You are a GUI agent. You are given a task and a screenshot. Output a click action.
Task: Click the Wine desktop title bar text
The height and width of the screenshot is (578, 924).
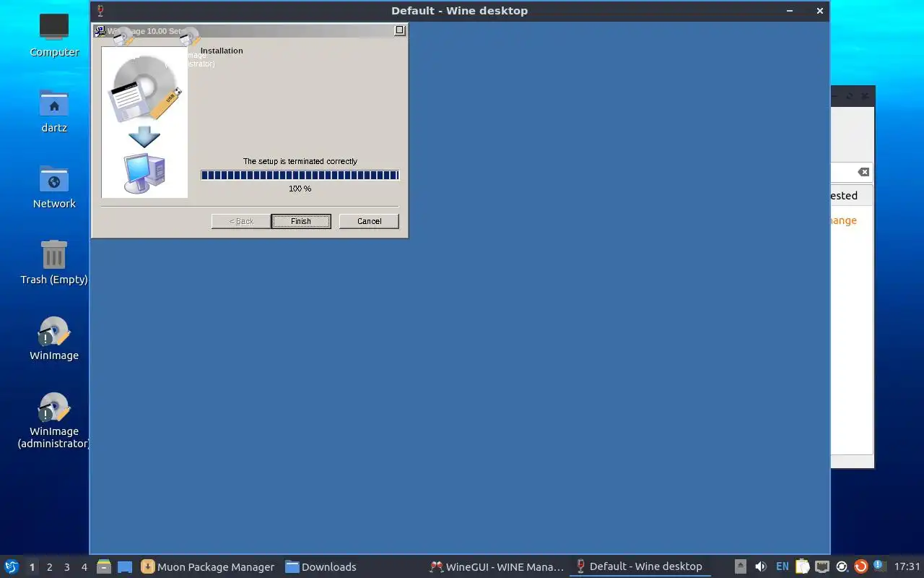[459, 11]
